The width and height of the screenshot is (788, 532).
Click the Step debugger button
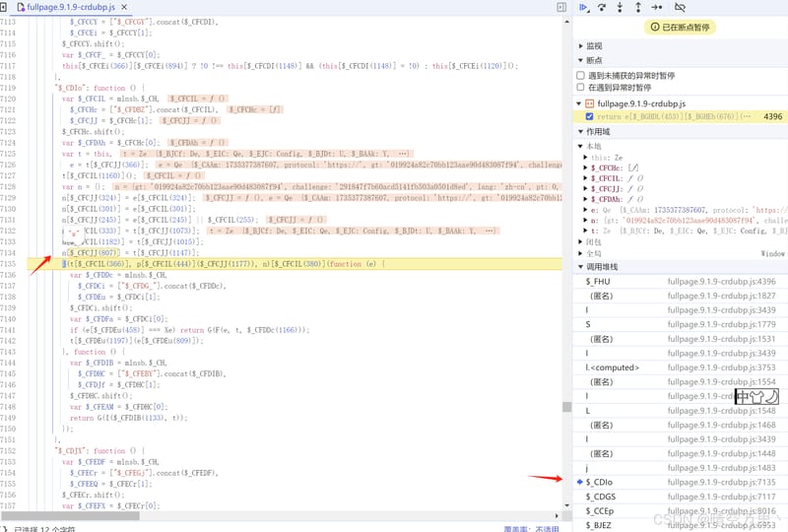coord(656,8)
